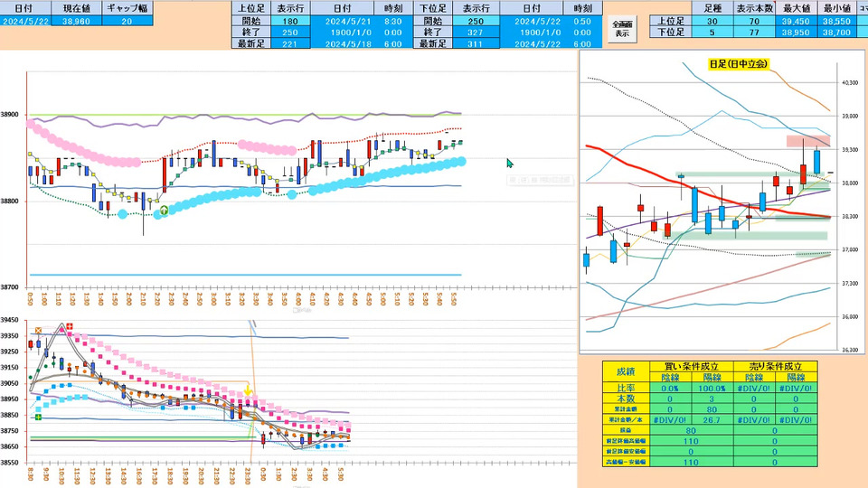Click the 38700 axis label on the upper chart
Image resolution: width=868 pixels, height=488 pixels.
tap(9, 287)
